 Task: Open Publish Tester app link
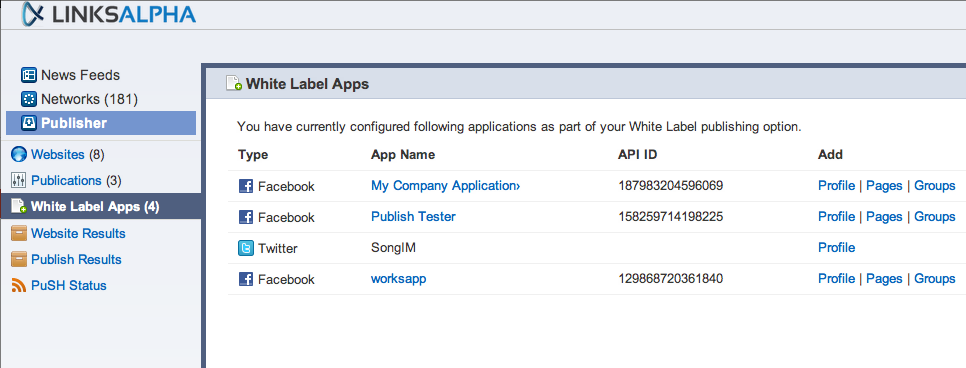413,216
